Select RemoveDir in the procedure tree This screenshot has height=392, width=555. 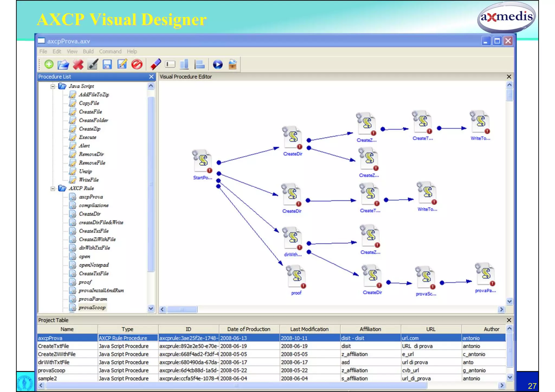(x=91, y=154)
